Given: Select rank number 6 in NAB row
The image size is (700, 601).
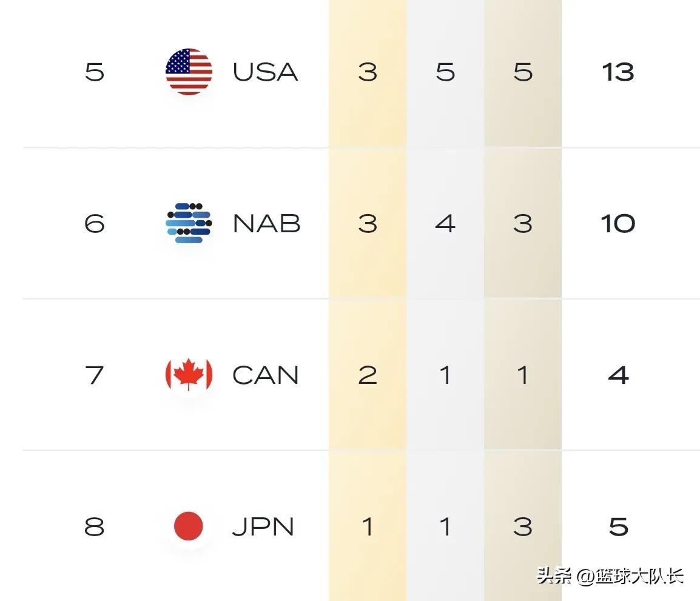Looking at the screenshot, I should (94, 224).
